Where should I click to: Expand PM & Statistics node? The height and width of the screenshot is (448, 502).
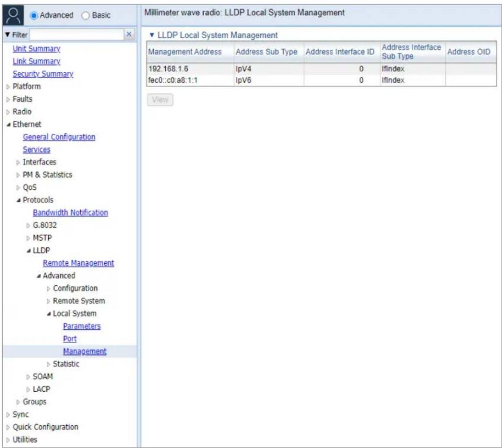click(18, 175)
